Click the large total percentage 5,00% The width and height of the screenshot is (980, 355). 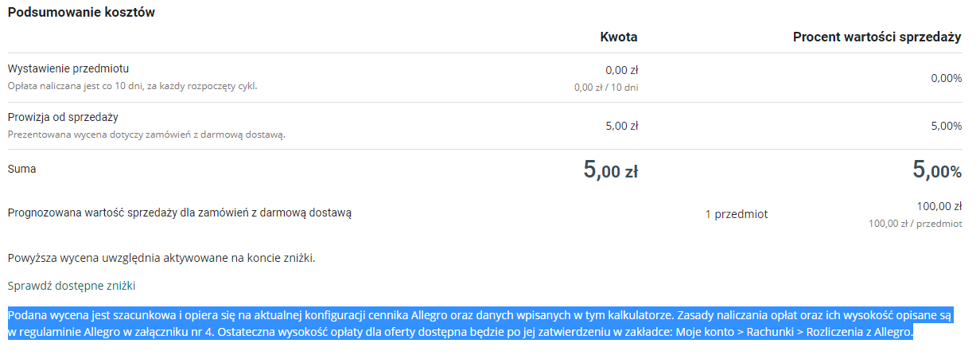coord(936,170)
